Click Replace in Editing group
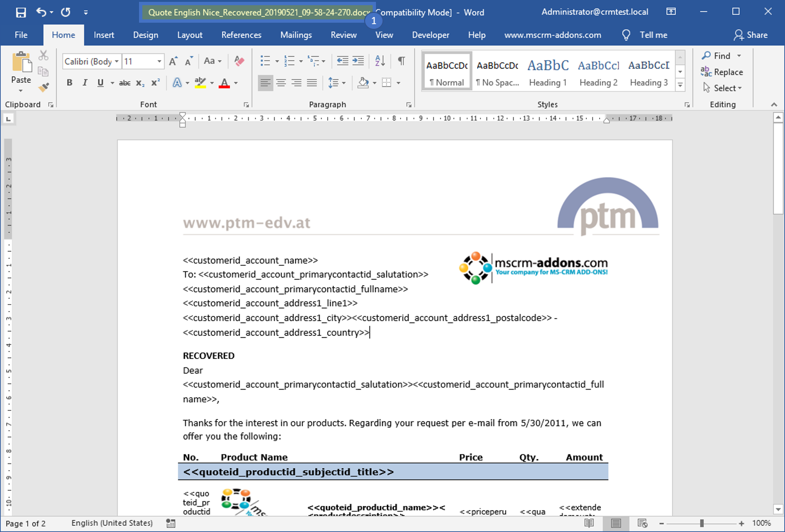Screen dimensions: 785x532 pos(722,72)
